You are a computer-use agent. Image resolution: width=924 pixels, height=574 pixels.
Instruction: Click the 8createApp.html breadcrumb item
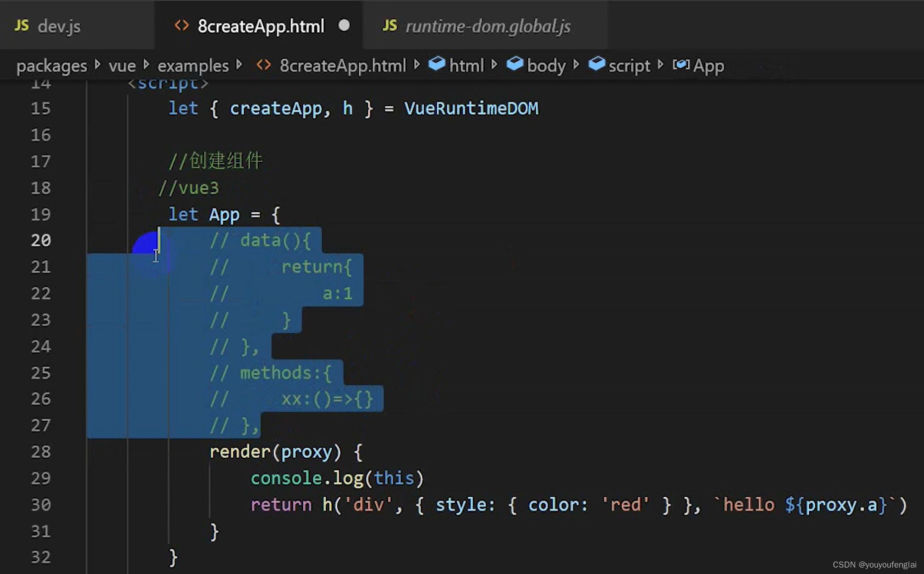pyautogui.click(x=342, y=66)
